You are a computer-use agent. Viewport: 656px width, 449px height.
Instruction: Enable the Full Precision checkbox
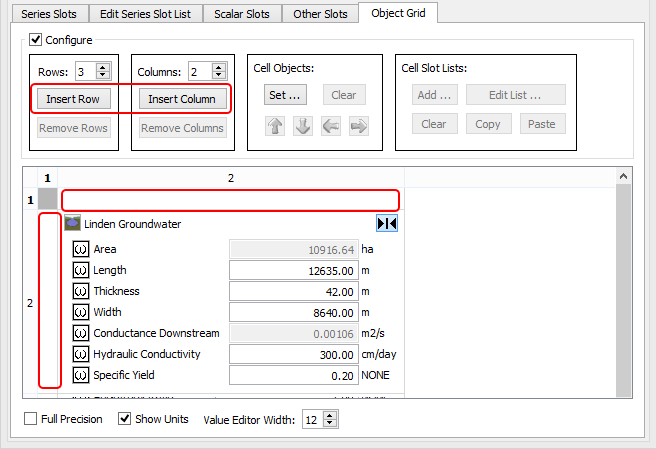point(30,419)
